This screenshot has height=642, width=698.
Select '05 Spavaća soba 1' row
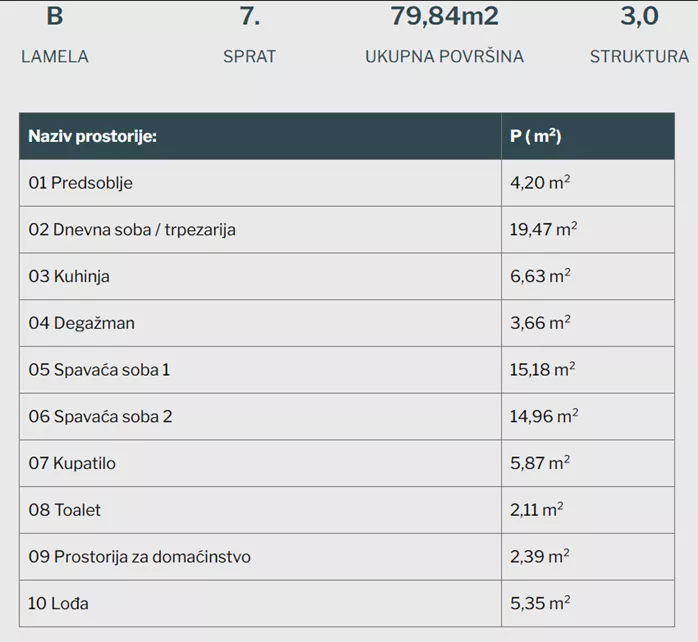[99, 370]
